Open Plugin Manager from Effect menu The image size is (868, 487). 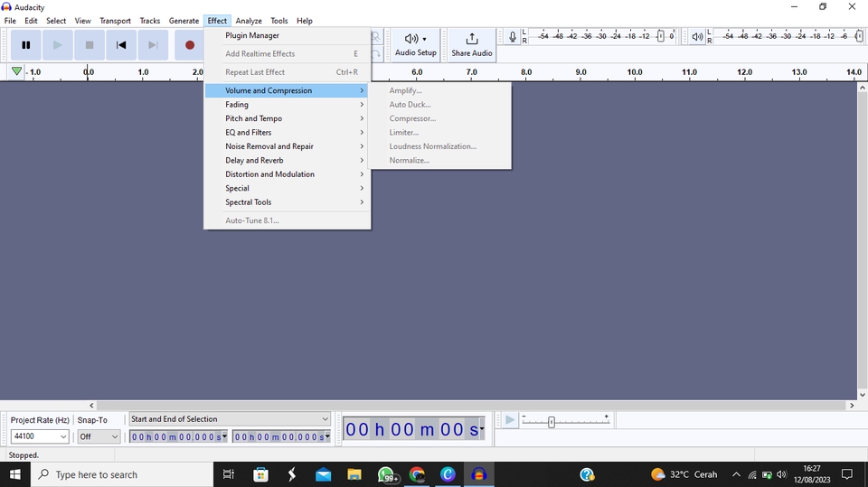click(x=288, y=35)
